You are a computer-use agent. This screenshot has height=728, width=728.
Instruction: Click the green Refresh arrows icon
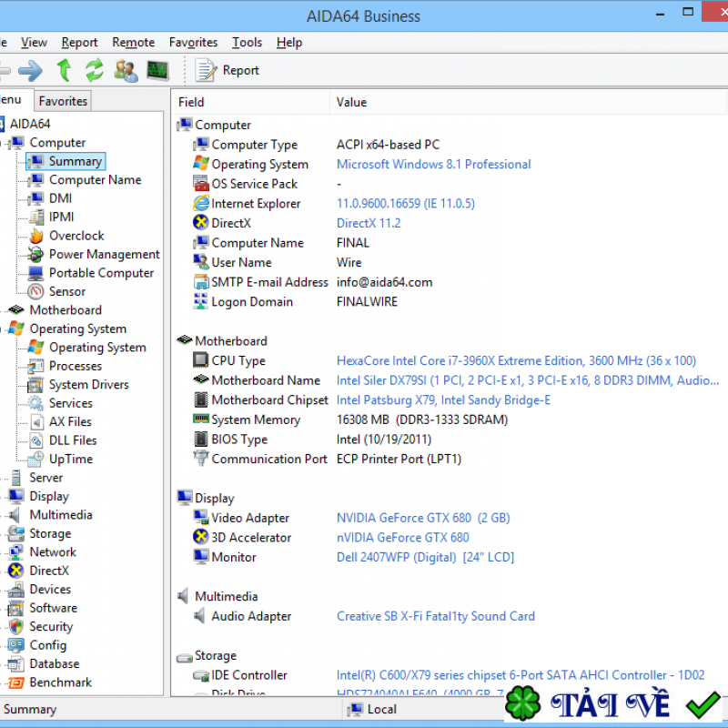(x=95, y=70)
